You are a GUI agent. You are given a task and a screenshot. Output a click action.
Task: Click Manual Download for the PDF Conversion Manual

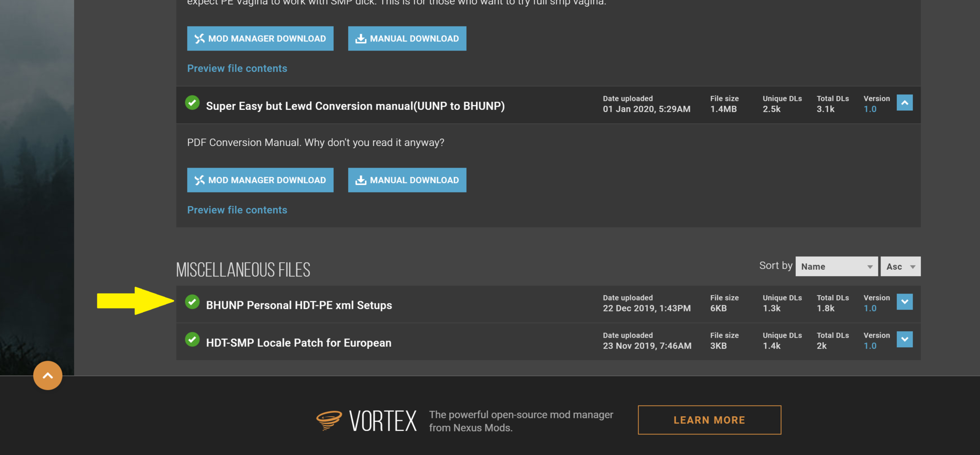tap(407, 180)
